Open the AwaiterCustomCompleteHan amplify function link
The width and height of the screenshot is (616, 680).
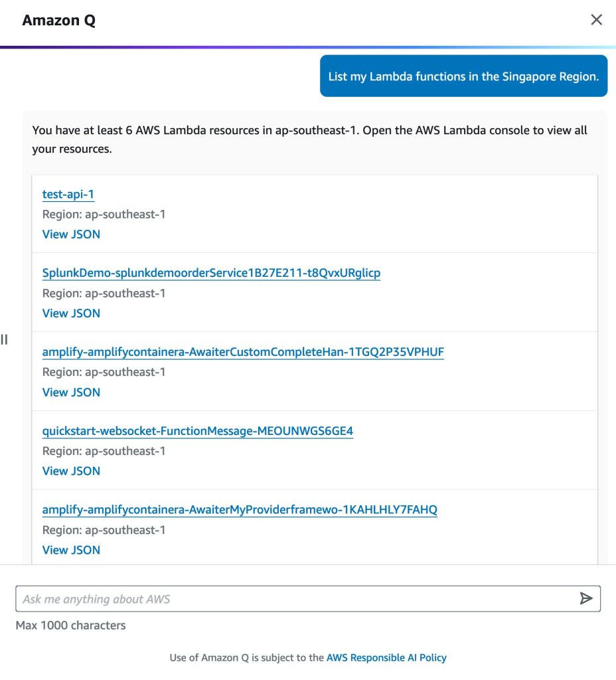(243, 352)
